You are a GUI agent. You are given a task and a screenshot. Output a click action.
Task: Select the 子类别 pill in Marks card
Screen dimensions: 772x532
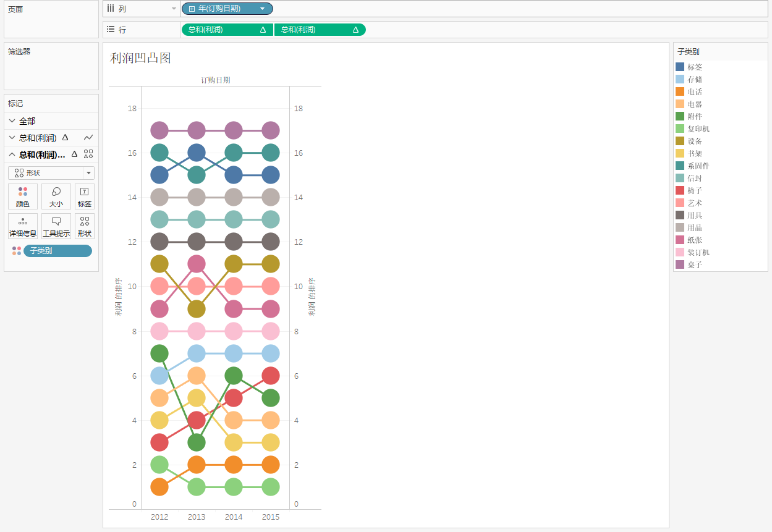[x=57, y=251]
